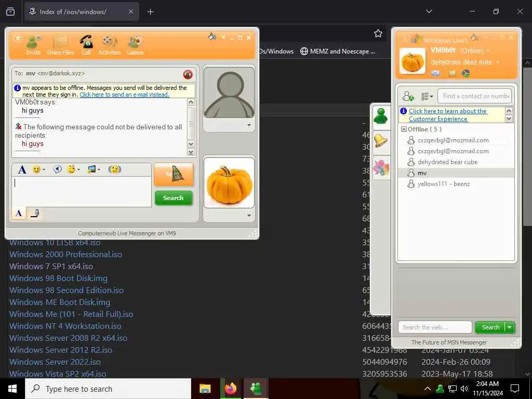
Task: Open the dropdown under your pumpkin display picture
Action: pyautogui.click(x=249, y=216)
